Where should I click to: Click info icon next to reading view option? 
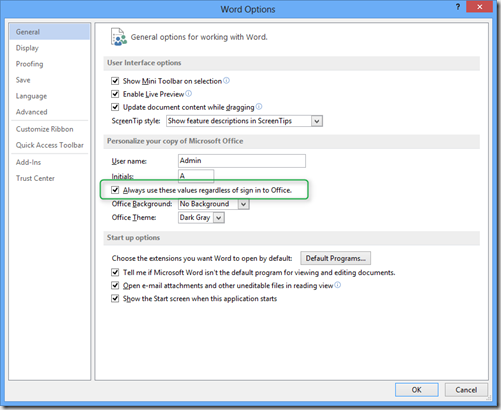(338, 285)
